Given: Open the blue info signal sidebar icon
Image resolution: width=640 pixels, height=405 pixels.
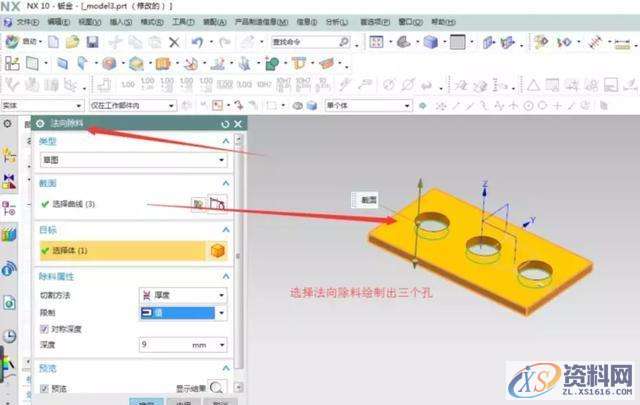Looking at the screenshot, I should click(x=9, y=269).
